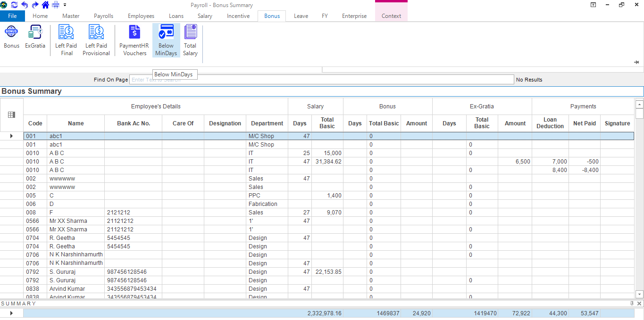Click the home icon in quick access toolbar
This screenshot has height=320, width=644.
pyautogui.click(x=45, y=5)
